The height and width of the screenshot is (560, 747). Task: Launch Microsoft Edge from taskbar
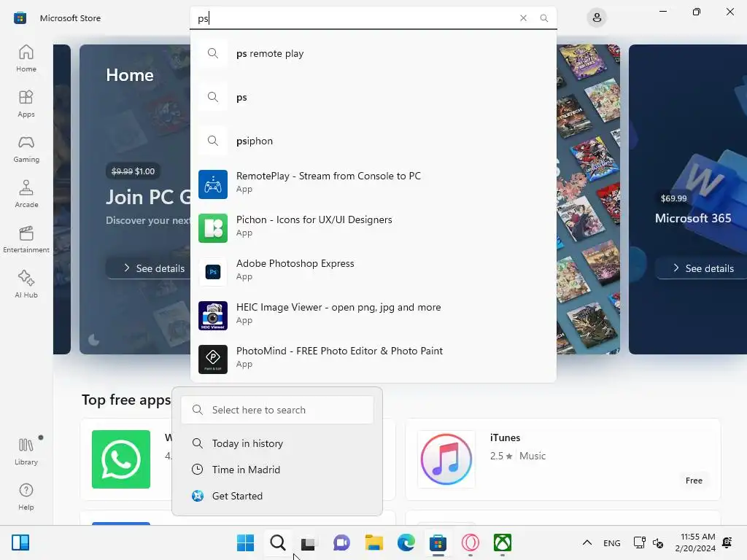click(x=406, y=542)
